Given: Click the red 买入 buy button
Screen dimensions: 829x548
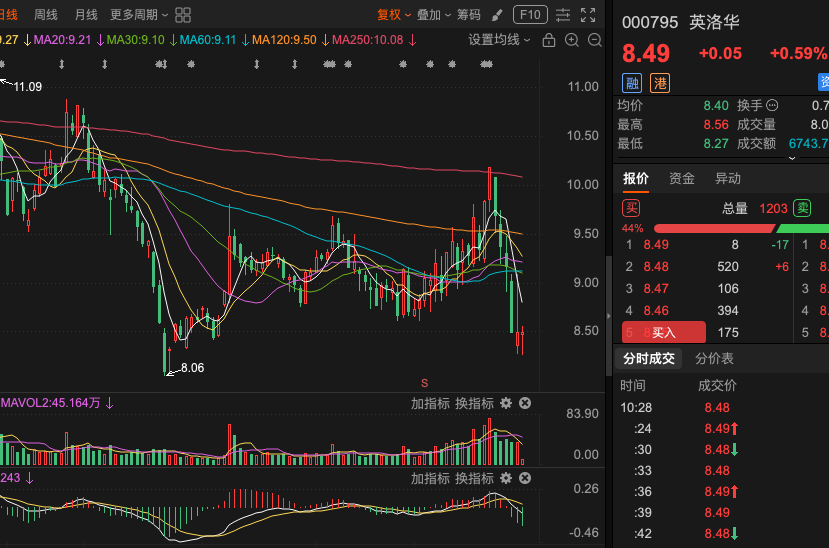Looking at the screenshot, I should pyautogui.click(x=664, y=332).
